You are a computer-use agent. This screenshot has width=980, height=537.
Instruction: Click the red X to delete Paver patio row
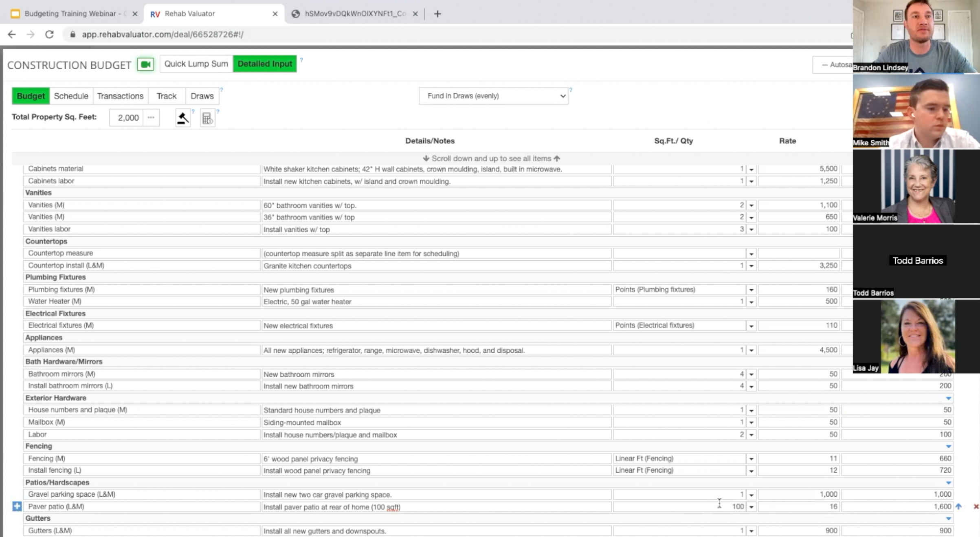tap(976, 506)
